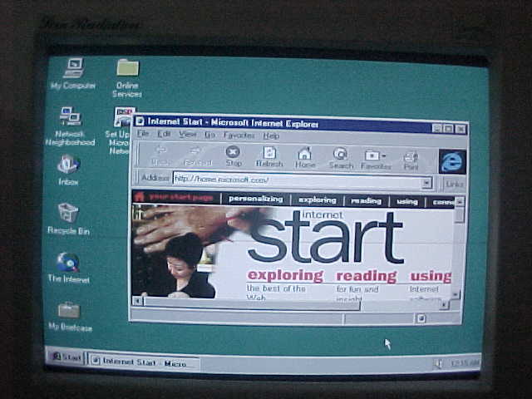
Task: Click the vertical scrollbar down arrow
Action: pos(456,294)
